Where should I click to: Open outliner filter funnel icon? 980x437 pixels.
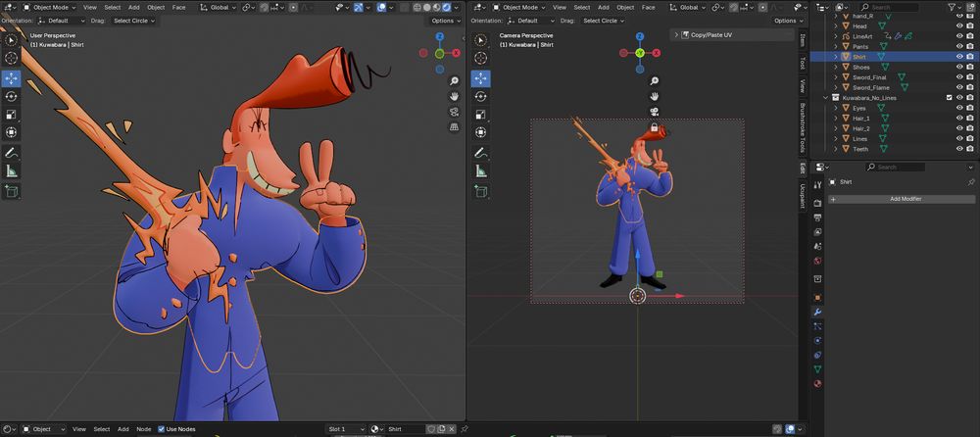pos(953,7)
